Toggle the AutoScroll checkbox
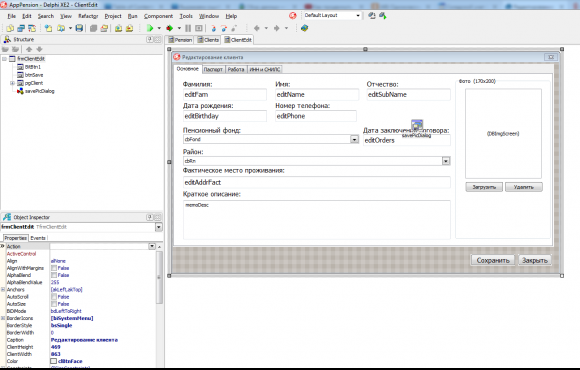 click(54, 297)
